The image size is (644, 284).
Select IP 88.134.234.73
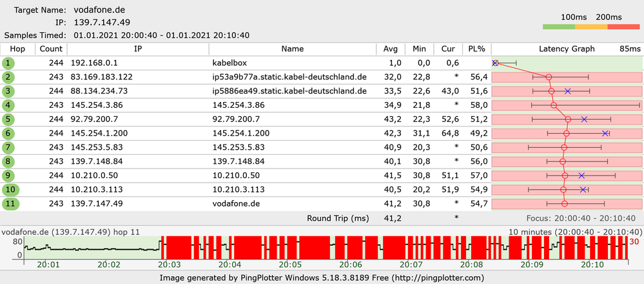(x=99, y=91)
